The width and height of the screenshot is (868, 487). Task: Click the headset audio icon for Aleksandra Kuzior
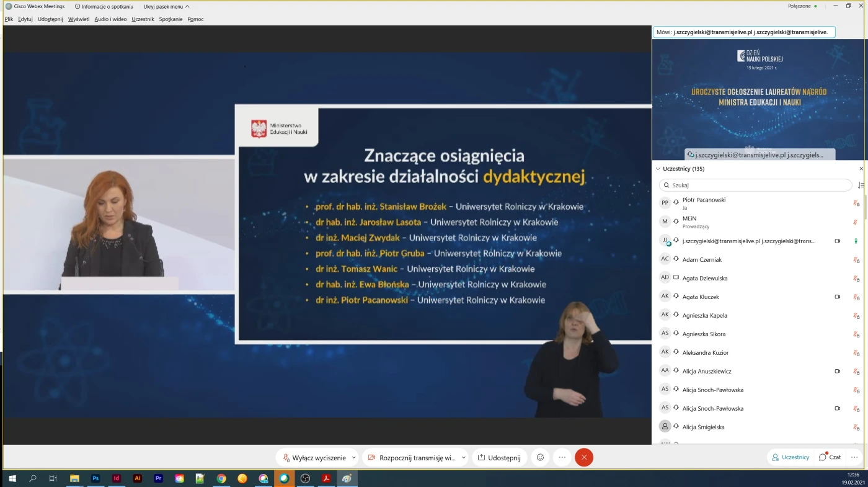click(x=676, y=352)
